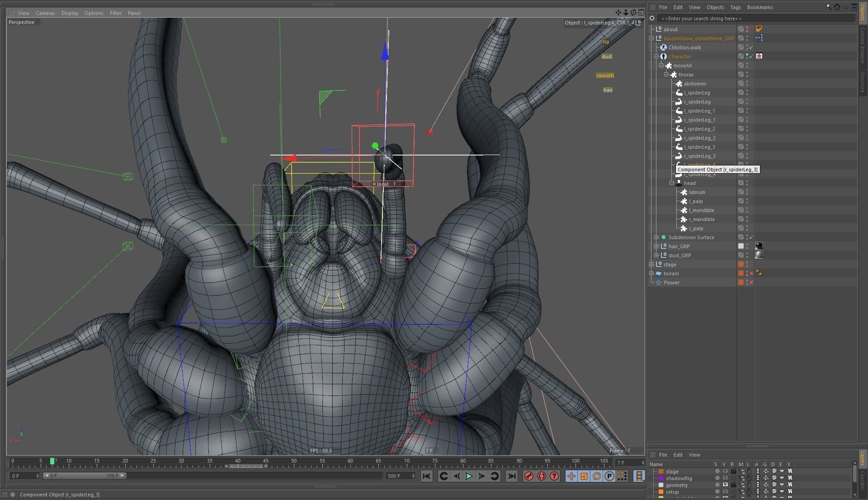Screen dimensions: 868x500
Task: Collapse the Character hierarchy
Action: point(656,57)
